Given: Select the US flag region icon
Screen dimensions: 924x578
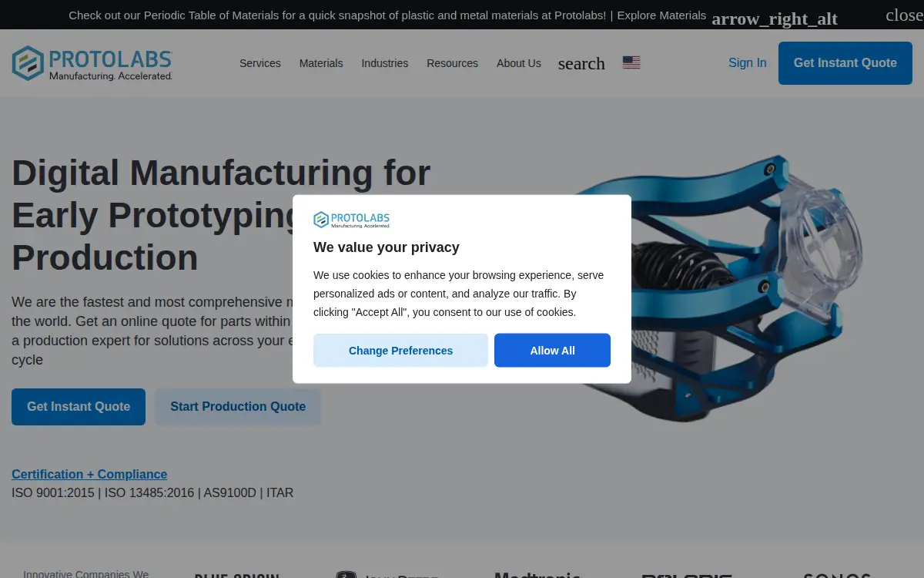Looking at the screenshot, I should point(631,62).
